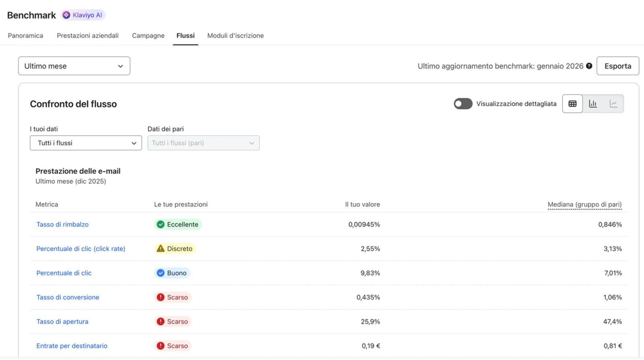Switch to bar chart view icon
The image size is (644, 360).
[x=593, y=104]
